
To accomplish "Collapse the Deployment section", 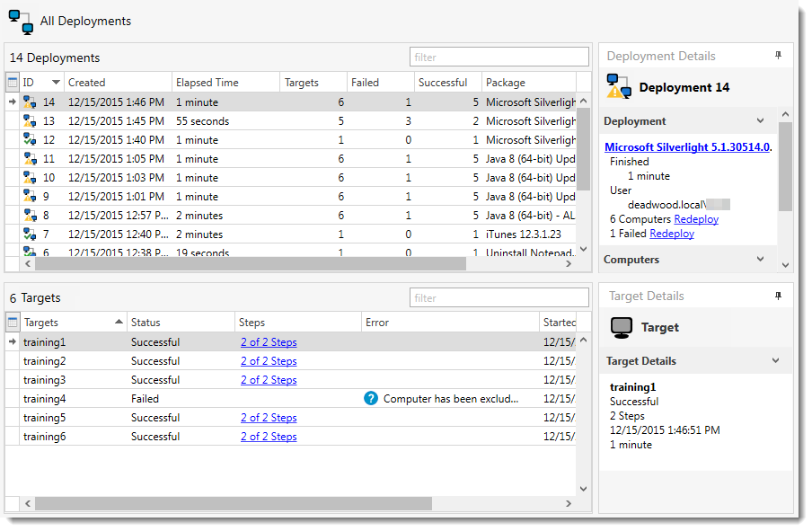I will (761, 121).
